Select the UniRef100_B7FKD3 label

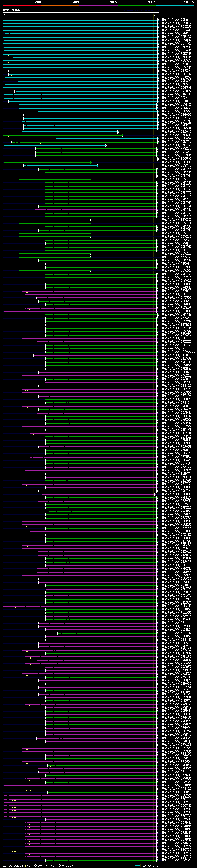[x=177, y=135]
